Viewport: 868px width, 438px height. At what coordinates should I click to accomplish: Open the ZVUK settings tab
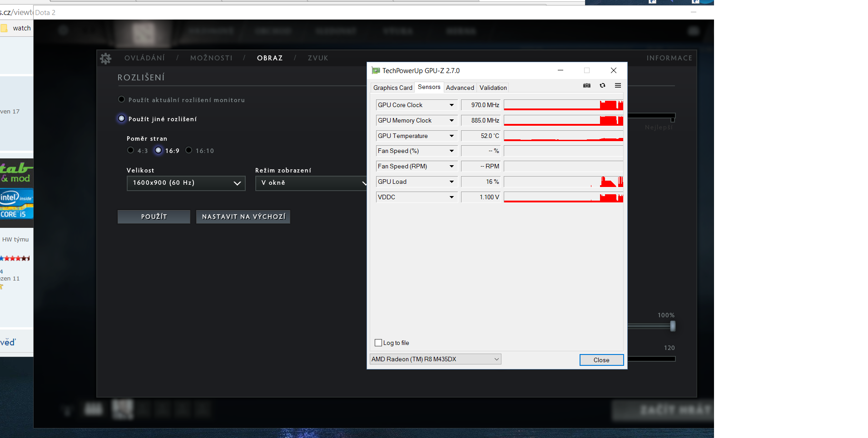coord(318,58)
